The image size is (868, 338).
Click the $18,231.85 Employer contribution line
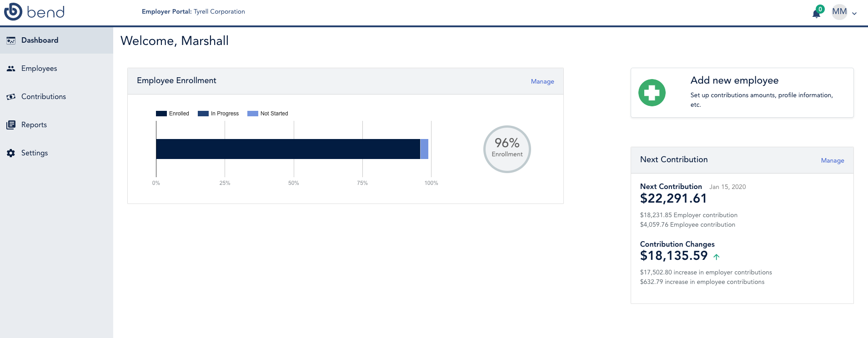[689, 215]
